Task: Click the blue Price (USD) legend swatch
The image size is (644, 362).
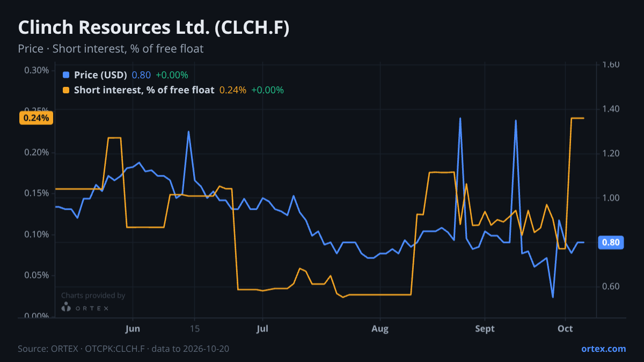Action: (66, 75)
